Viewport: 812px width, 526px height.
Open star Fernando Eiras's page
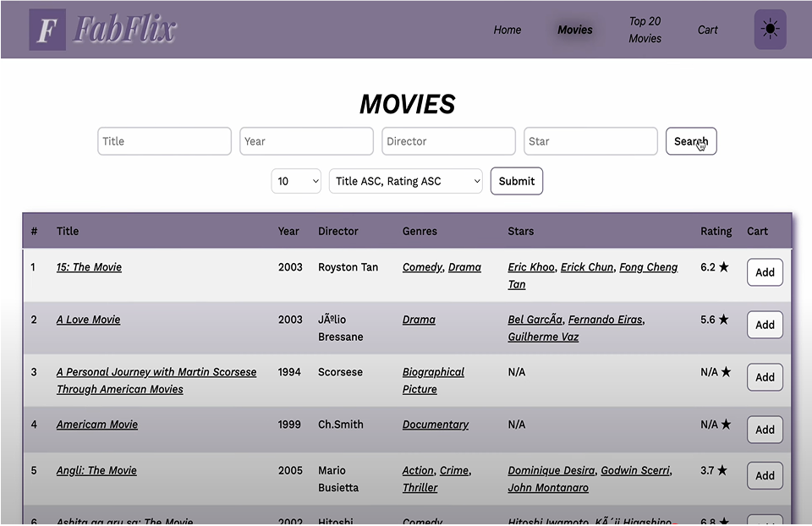click(x=606, y=320)
